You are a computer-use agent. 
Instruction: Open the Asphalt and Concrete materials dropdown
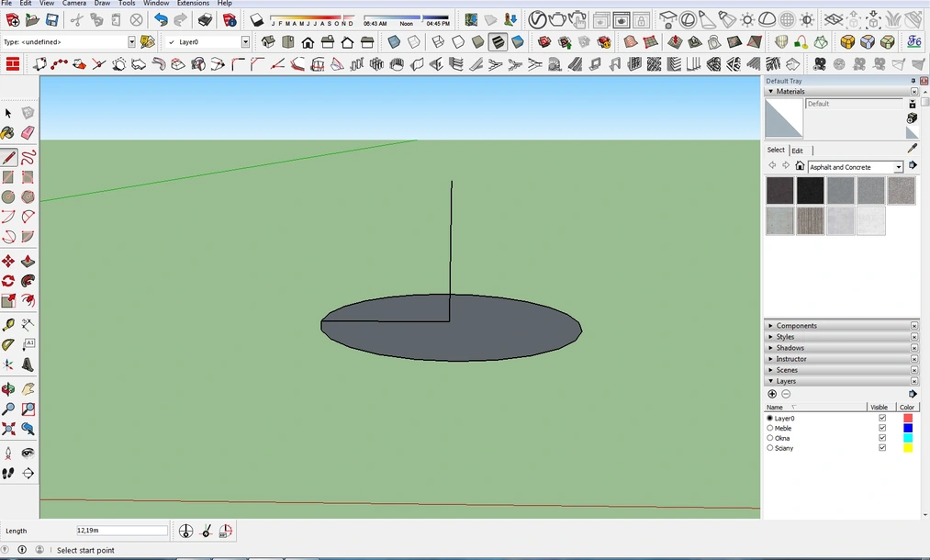point(898,166)
